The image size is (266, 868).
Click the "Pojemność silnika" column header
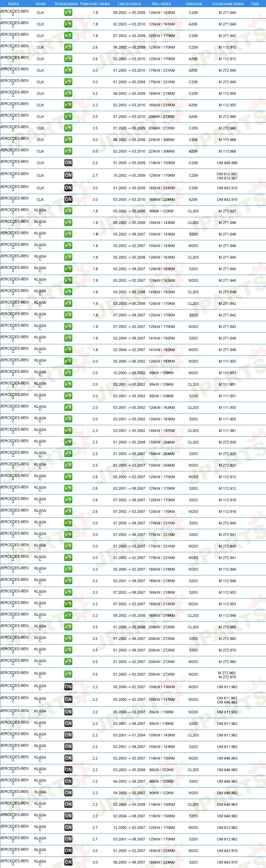tap(95, 4)
